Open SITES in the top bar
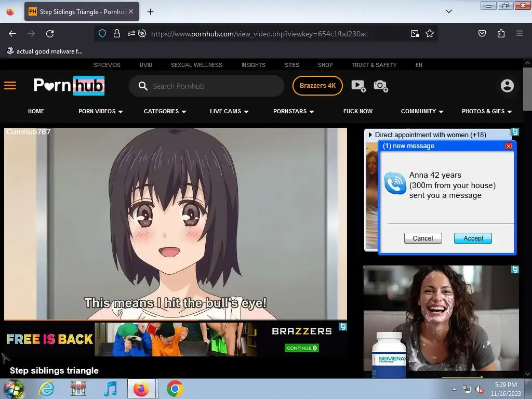This screenshot has height=399, width=532. pos(292,65)
